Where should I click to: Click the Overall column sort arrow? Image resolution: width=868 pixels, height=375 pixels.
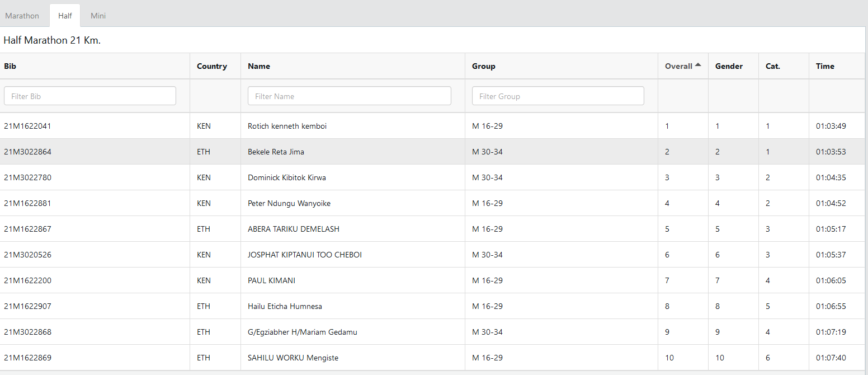[x=697, y=65]
